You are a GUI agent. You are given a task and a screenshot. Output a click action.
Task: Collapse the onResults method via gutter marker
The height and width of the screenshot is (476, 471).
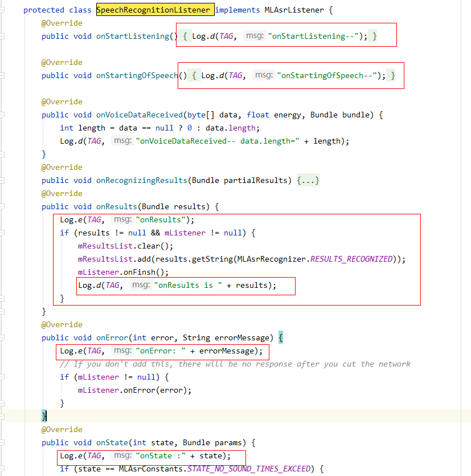pyautogui.click(x=2, y=206)
